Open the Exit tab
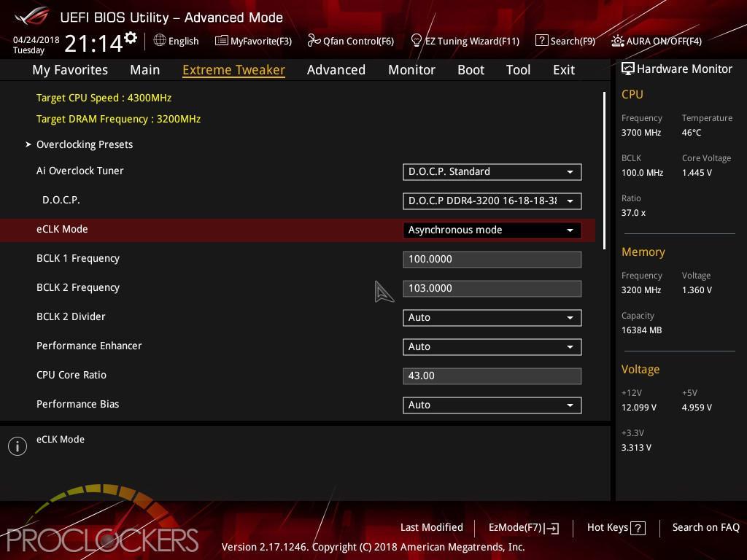The height and width of the screenshot is (560, 747). point(564,70)
